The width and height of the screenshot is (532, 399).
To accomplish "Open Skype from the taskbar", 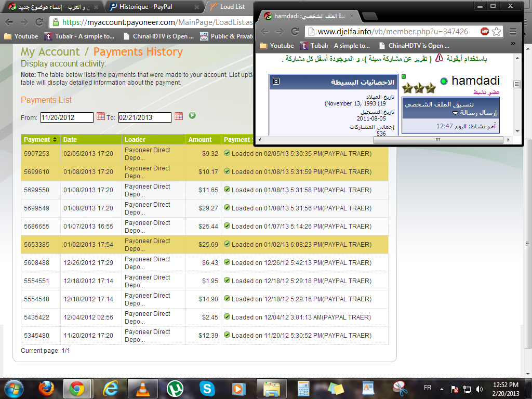I will click(x=207, y=389).
